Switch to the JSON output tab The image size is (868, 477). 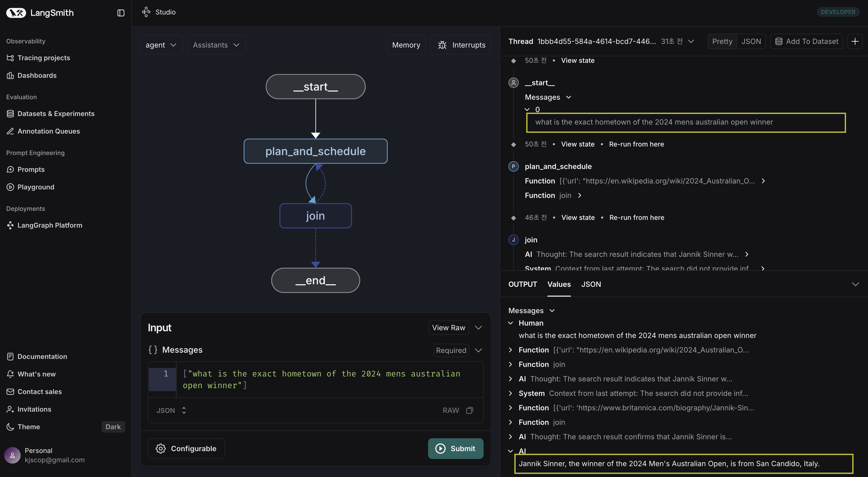pos(591,284)
